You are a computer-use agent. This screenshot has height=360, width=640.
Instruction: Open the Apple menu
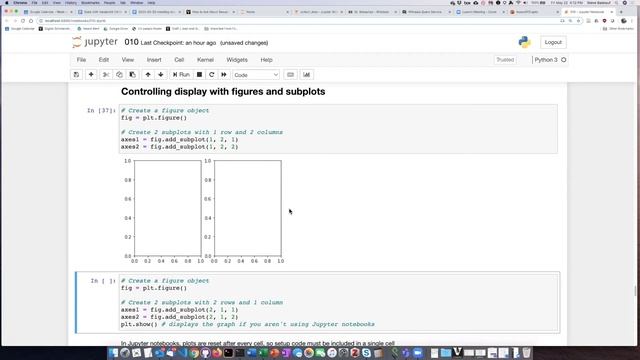(7, 3)
